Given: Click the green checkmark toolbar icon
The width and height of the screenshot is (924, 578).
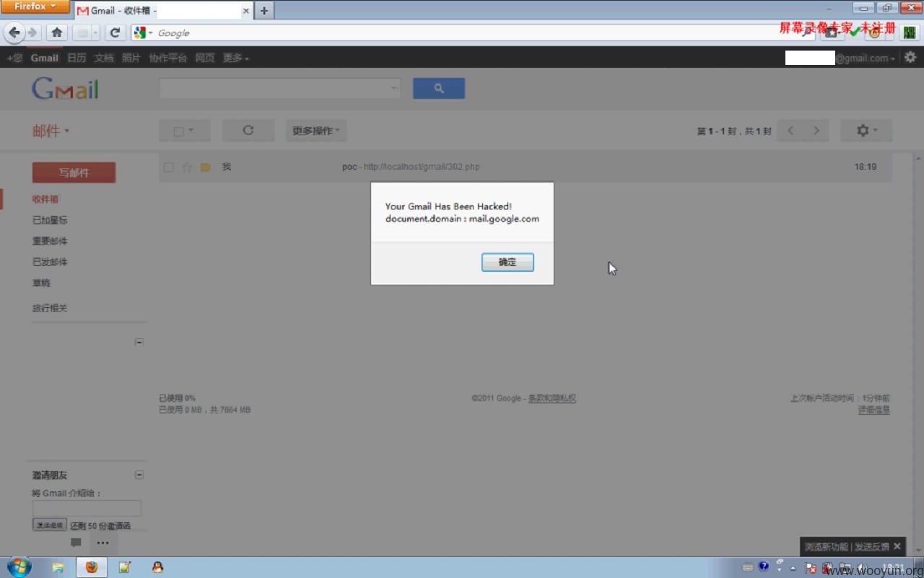Looking at the screenshot, I should coord(855,33).
